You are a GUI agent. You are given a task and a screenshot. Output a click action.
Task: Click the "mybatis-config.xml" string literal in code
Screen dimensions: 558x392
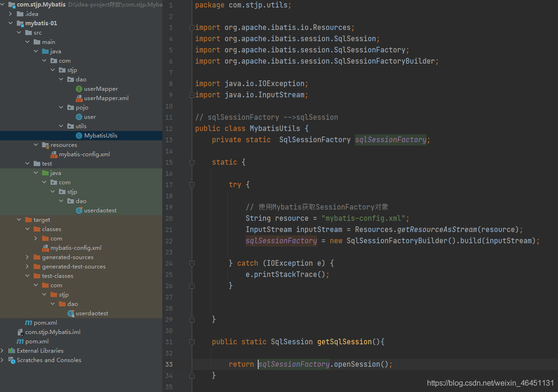363,218
